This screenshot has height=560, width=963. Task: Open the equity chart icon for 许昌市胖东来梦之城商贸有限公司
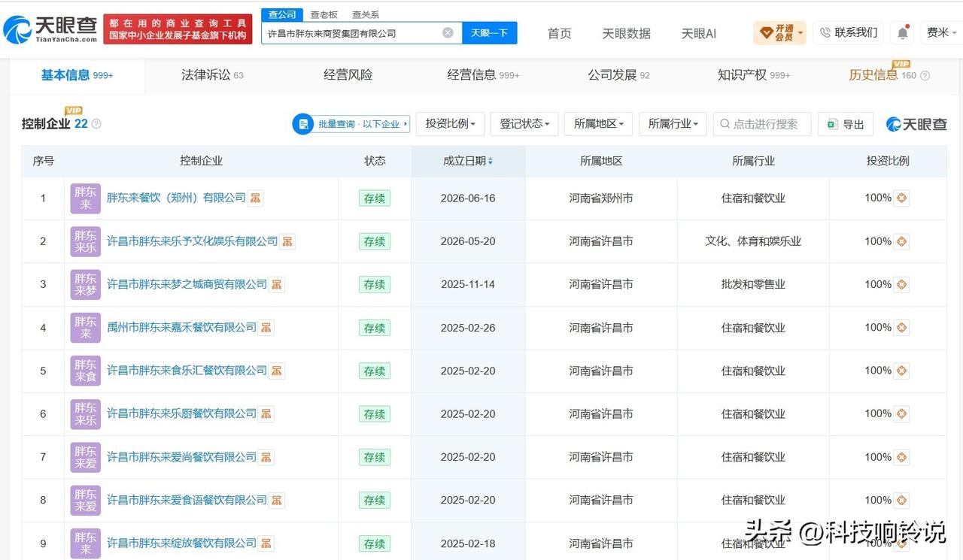point(277,285)
